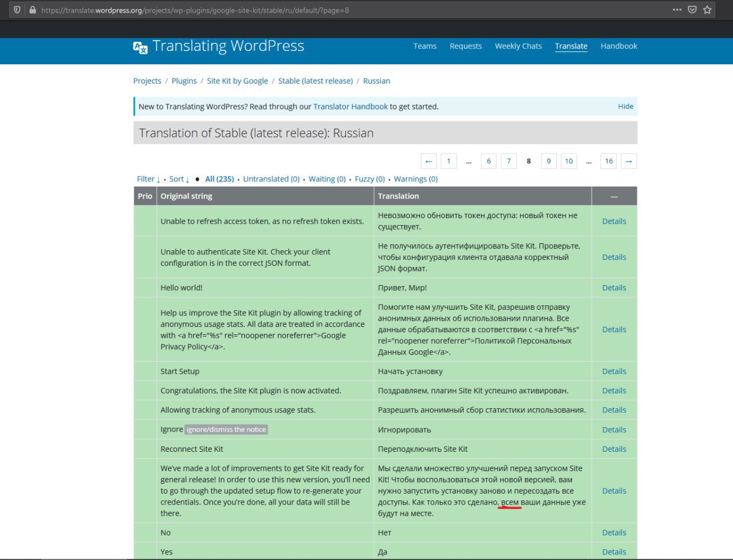Open Details for the Yes row

tap(614, 552)
